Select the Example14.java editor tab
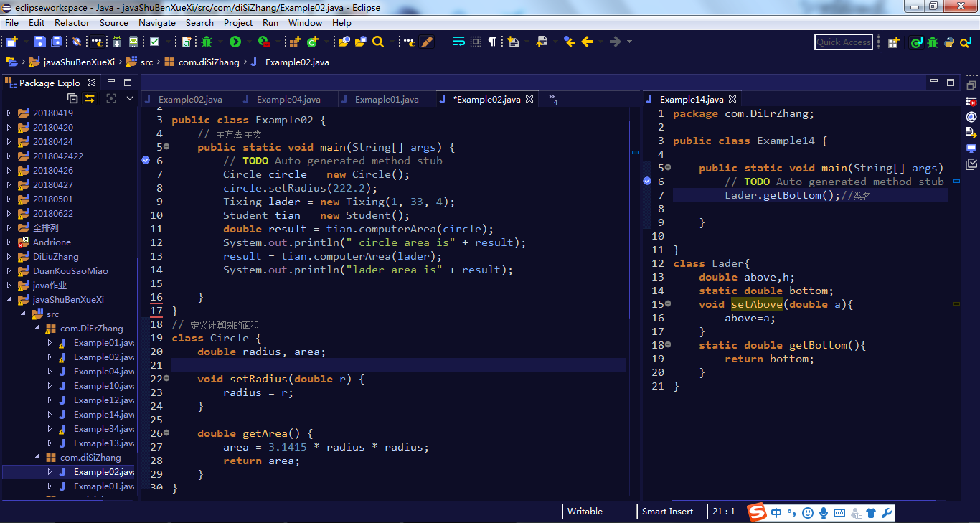 (691, 100)
